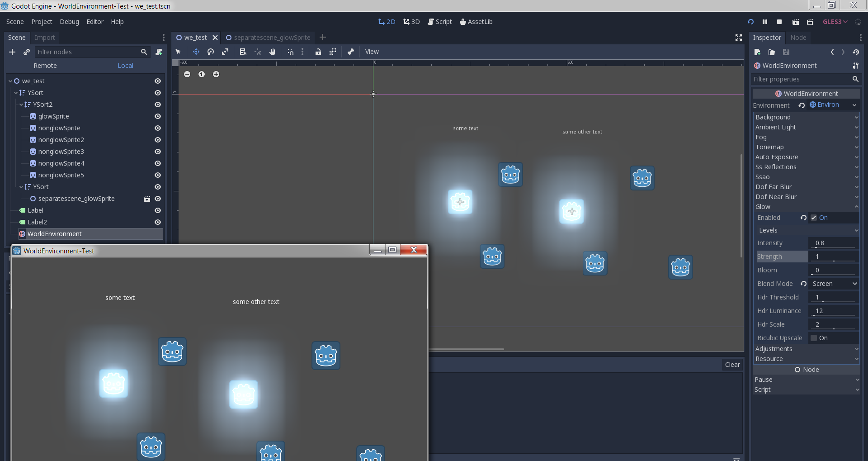868x461 pixels.
Task: Open the Instance scene icon in Scene panel
Action: click(x=27, y=52)
